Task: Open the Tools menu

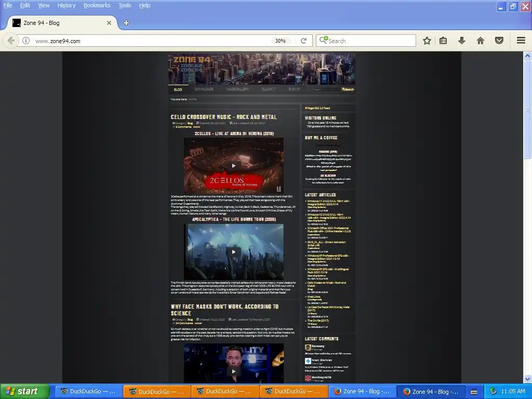Action: pos(125,5)
